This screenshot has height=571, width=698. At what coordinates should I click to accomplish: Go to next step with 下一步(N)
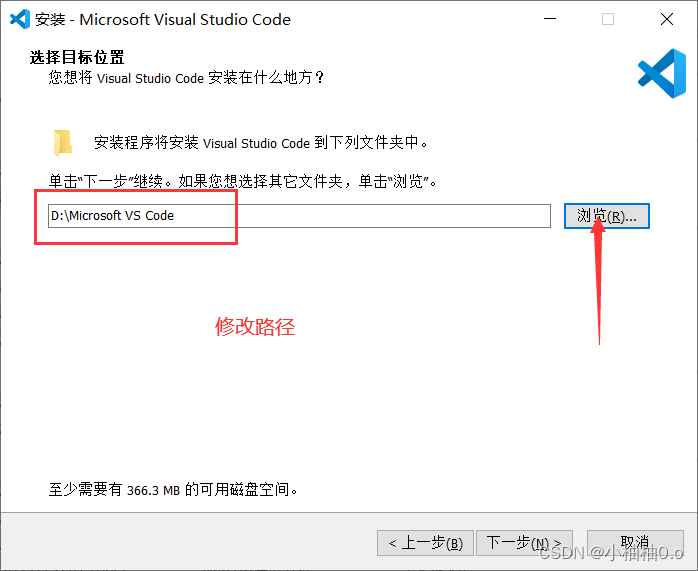[x=524, y=543]
